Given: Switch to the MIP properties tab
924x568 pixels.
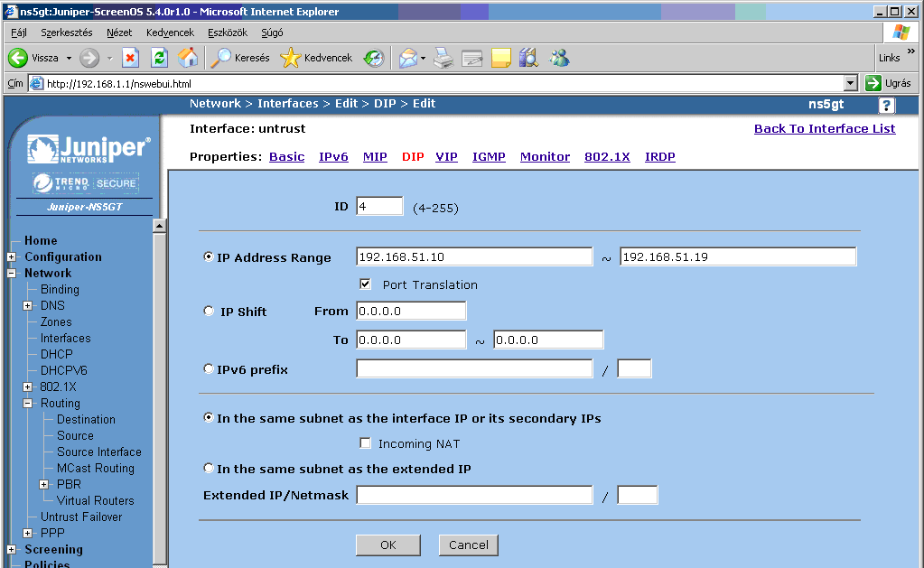Looking at the screenshot, I should click(x=375, y=157).
